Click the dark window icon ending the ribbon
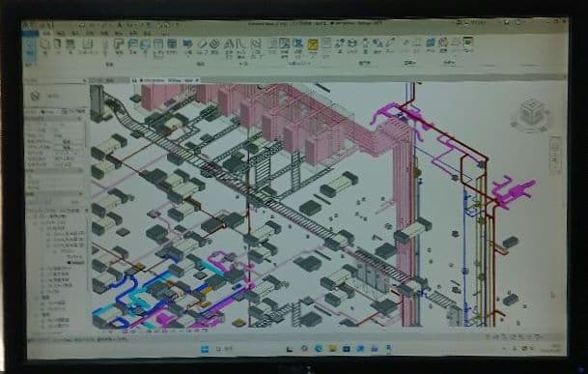The height and width of the screenshot is (374, 588). tap(467, 41)
